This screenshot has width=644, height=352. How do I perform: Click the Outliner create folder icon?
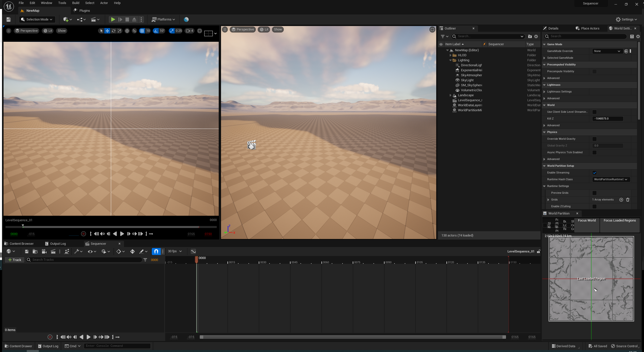(x=530, y=36)
